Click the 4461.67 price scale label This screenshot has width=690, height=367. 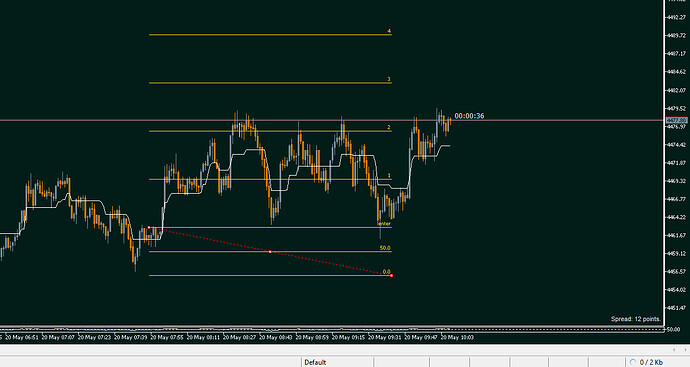[x=677, y=235]
